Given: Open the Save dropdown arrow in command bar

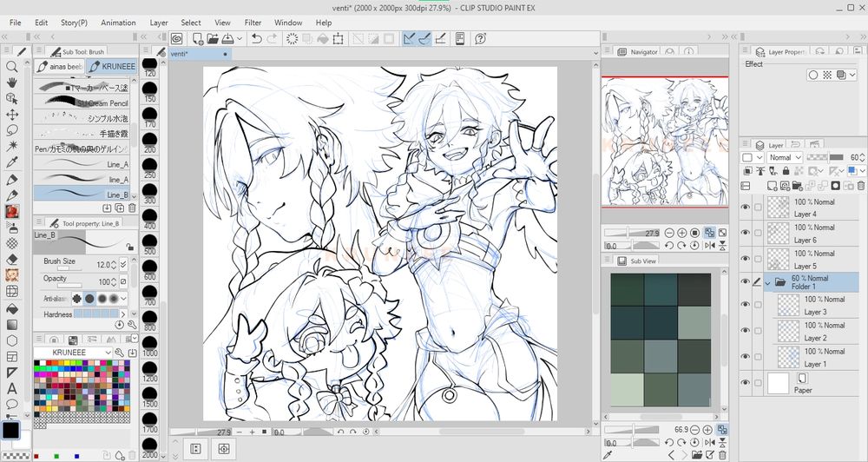Looking at the screenshot, I should click(240, 38).
